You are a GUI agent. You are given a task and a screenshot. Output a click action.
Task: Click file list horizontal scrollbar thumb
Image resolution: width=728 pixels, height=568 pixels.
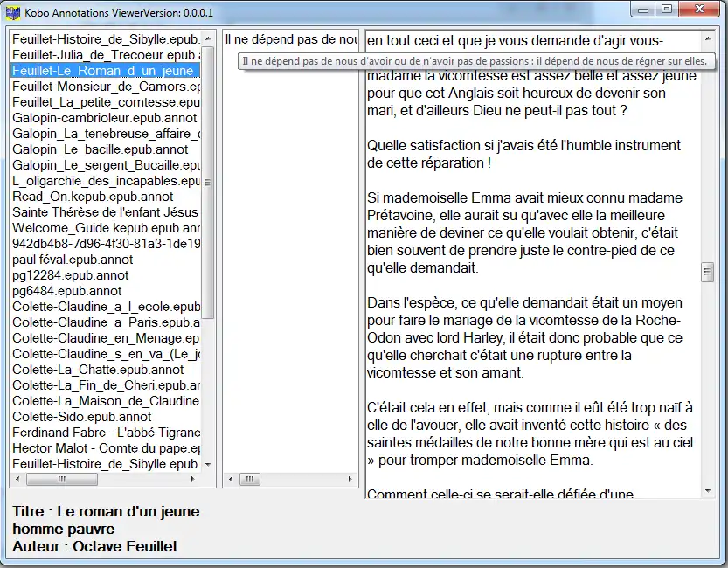pyautogui.click(x=62, y=480)
